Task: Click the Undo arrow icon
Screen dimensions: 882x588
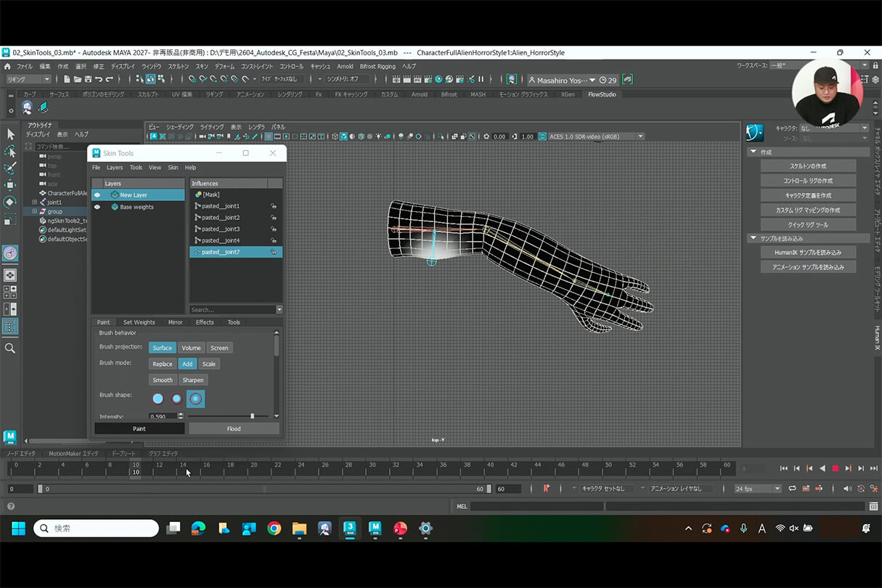Action: pyautogui.click(x=98, y=79)
